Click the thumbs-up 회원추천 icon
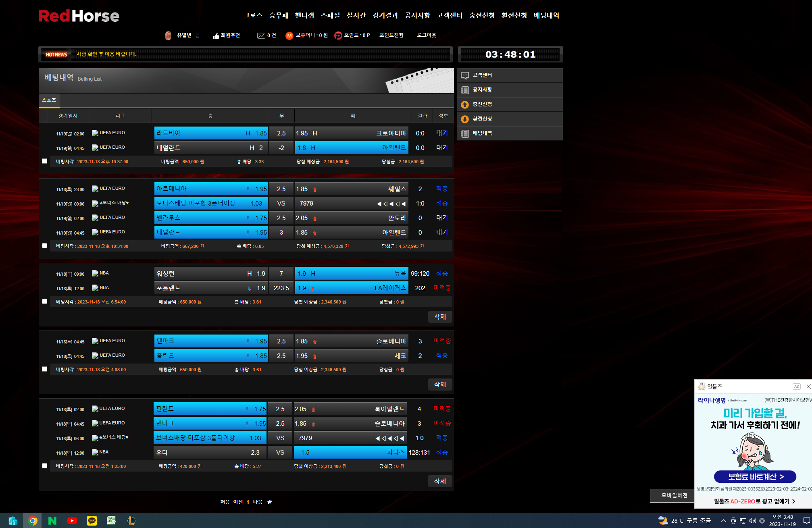The image size is (812, 528). point(216,36)
